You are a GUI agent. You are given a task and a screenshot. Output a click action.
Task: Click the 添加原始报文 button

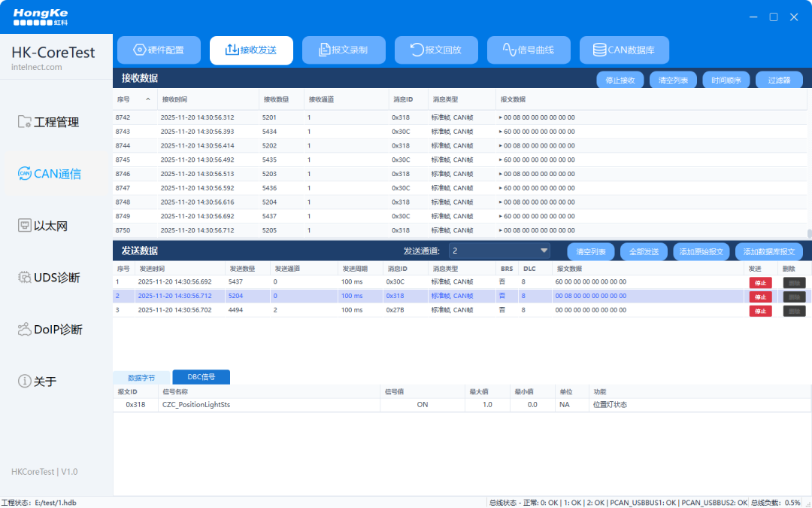coord(701,252)
